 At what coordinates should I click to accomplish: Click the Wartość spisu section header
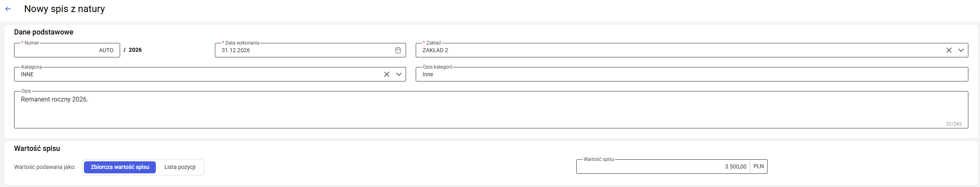37,148
